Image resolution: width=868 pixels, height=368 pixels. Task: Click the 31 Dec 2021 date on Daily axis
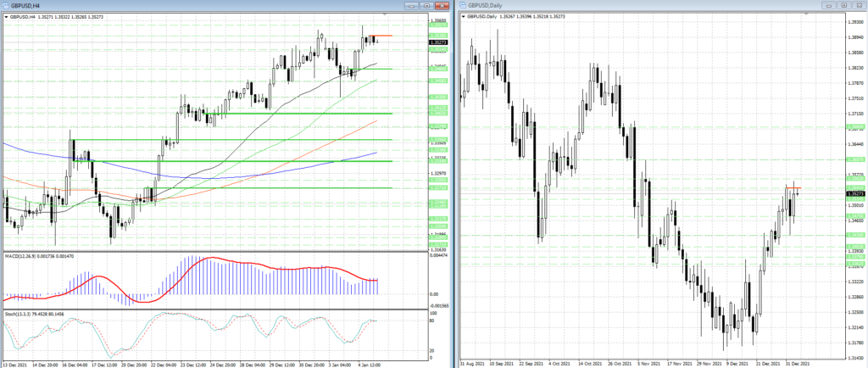coord(799,365)
